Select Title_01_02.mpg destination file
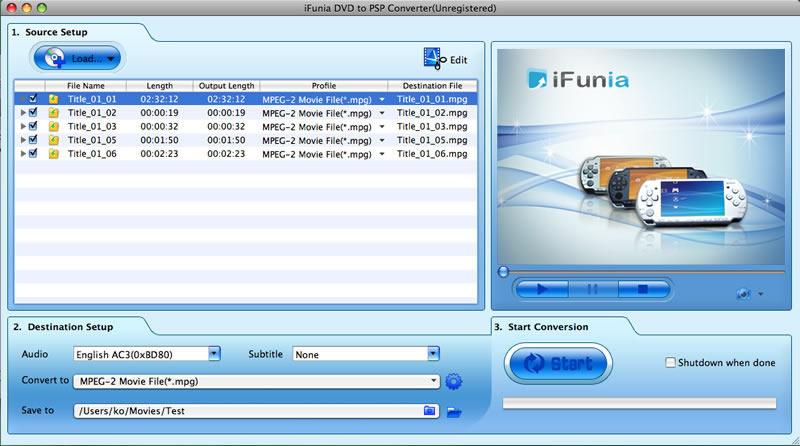This screenshot has width=800, height=446. point(432,113)
